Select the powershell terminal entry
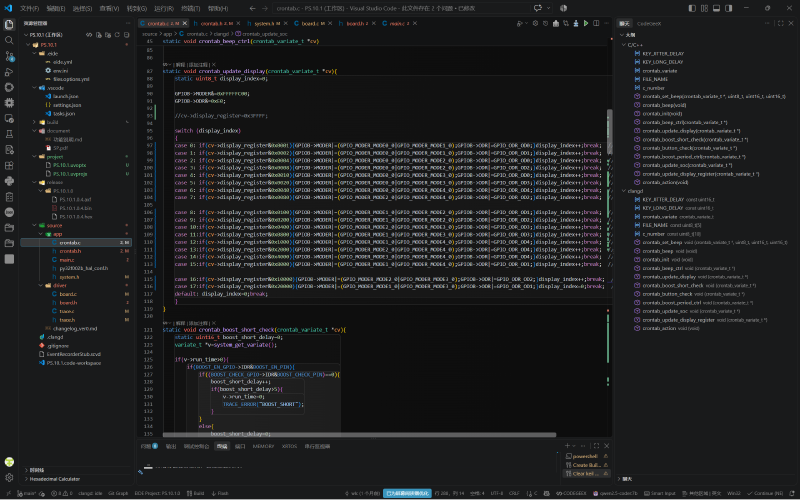 (587, 457)
